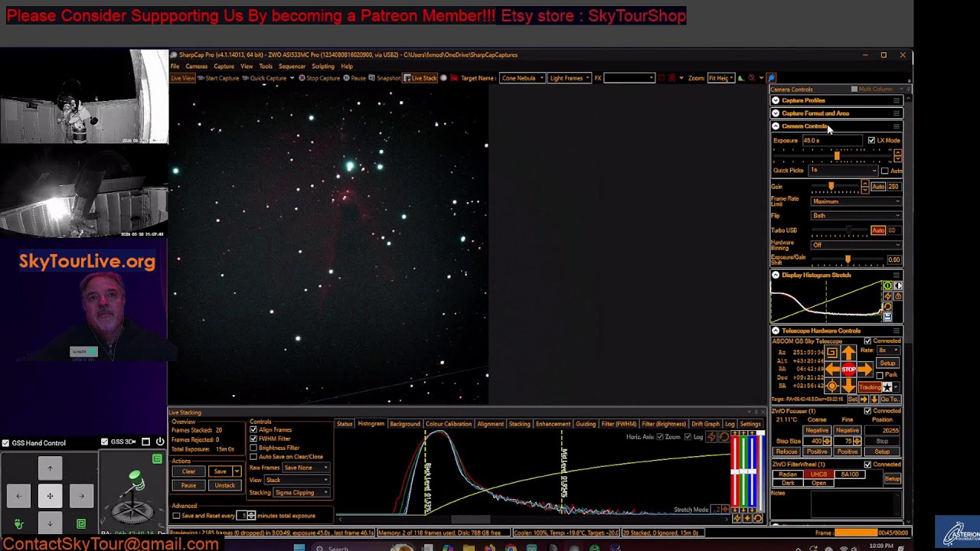
Task: Click the reset stretch icon in Display Histogram
Action: (x=887, y=307)
